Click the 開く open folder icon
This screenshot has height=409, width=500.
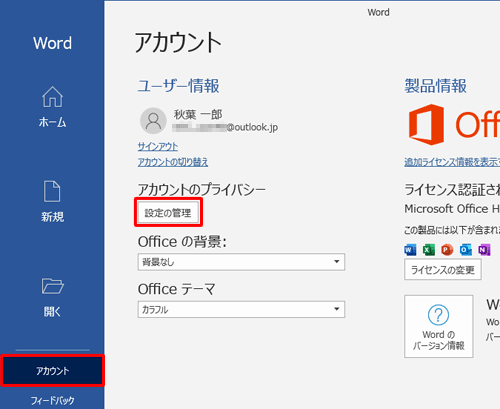coord(53,286)
